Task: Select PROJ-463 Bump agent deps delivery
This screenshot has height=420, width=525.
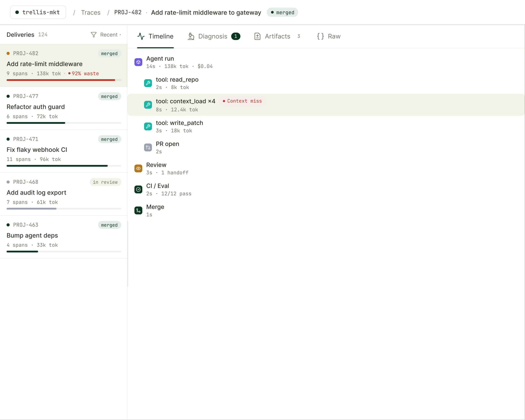Action: [x=63, y=237]
